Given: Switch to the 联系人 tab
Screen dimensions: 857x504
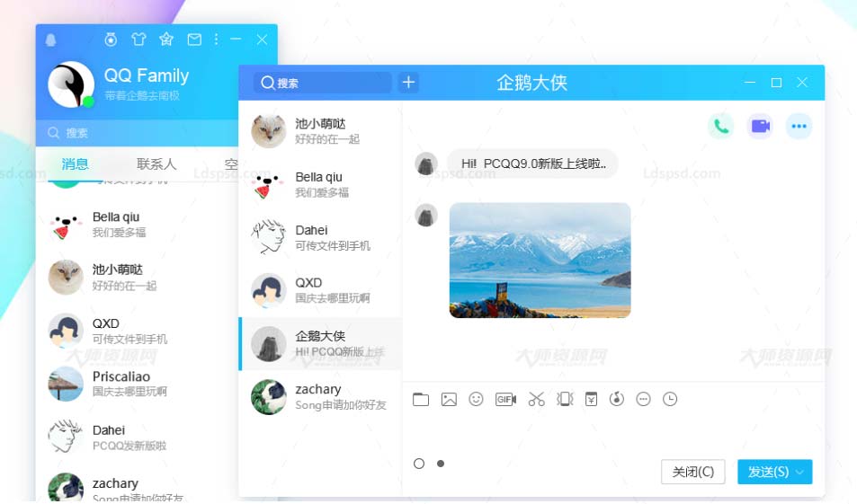Looking at the screenshot, I should point(156,164).
